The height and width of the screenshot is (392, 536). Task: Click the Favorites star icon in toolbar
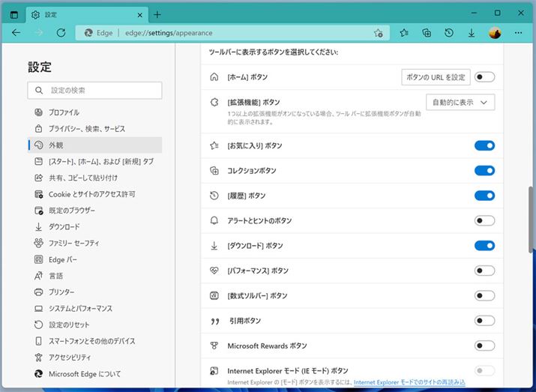pyautogui.click(x=404, y=33)
